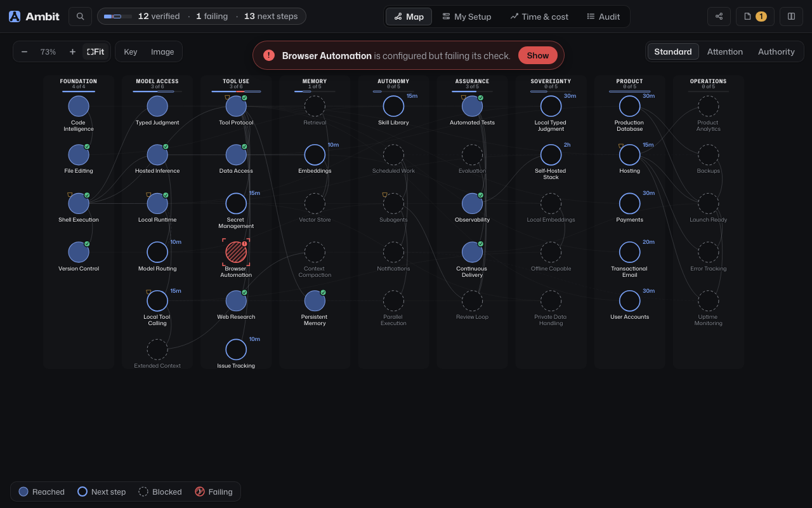Click the alert warning icon
This screenshot has width=812, height=508.
coord(269,55)
